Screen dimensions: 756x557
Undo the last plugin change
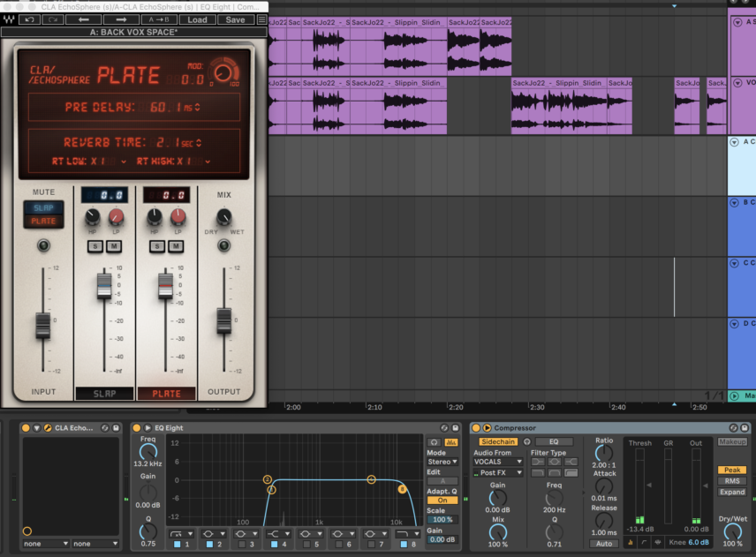29,19
